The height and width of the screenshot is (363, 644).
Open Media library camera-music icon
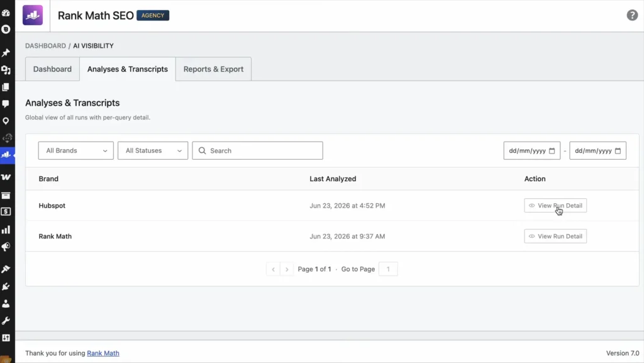[x=6, y=70]
